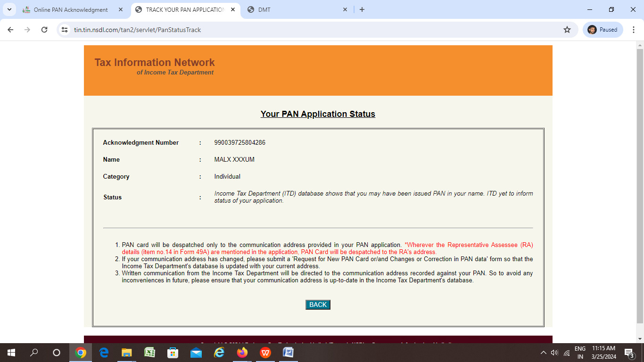Reload the current page
The height and width of the screenshot is (362, 644).
[x=44, y=30]
